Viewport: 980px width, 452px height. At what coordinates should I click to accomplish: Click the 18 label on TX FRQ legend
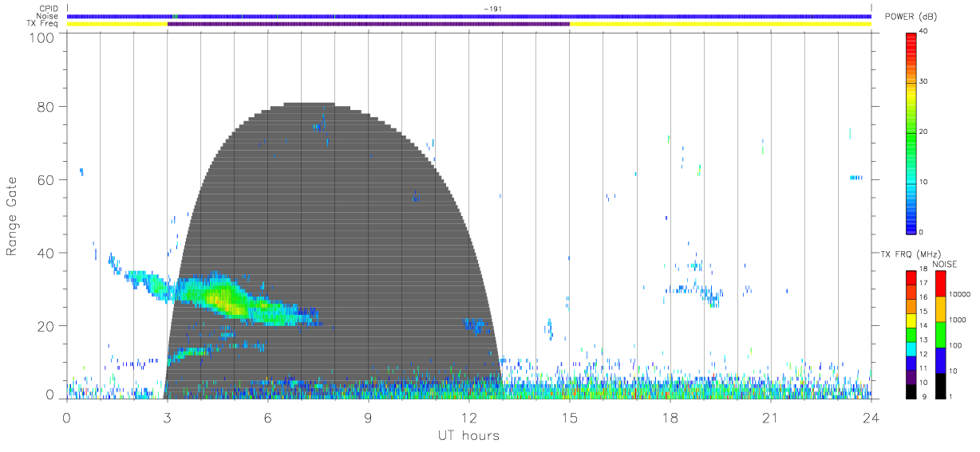(923, 270)
